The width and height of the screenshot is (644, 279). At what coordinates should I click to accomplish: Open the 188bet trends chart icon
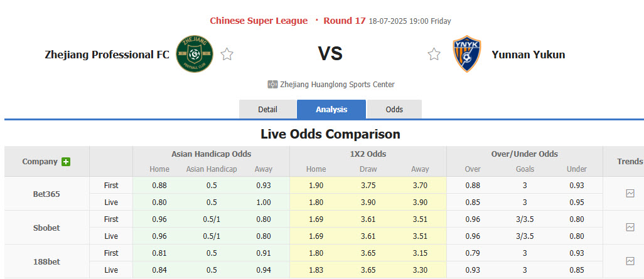pos(630,261)
